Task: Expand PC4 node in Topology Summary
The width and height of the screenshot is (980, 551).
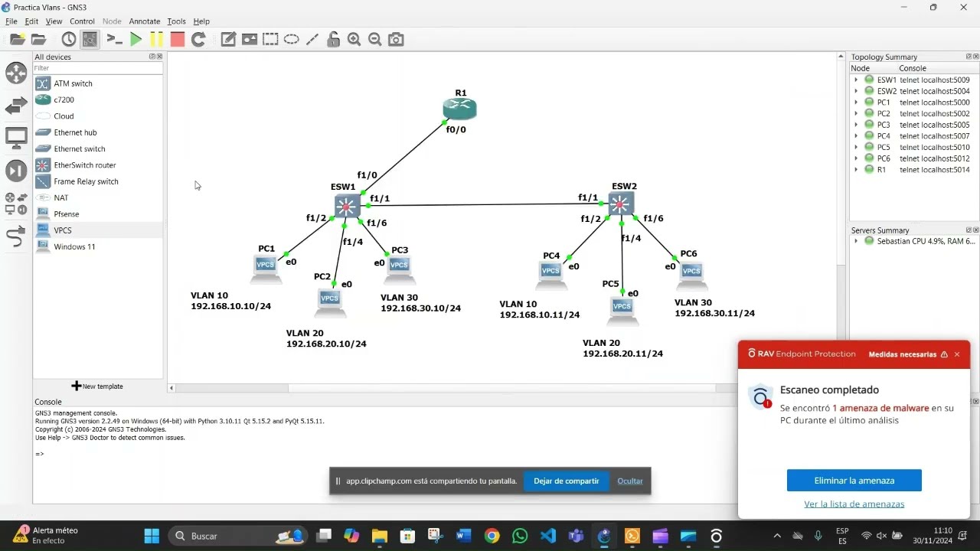Action: click(856, 136)
